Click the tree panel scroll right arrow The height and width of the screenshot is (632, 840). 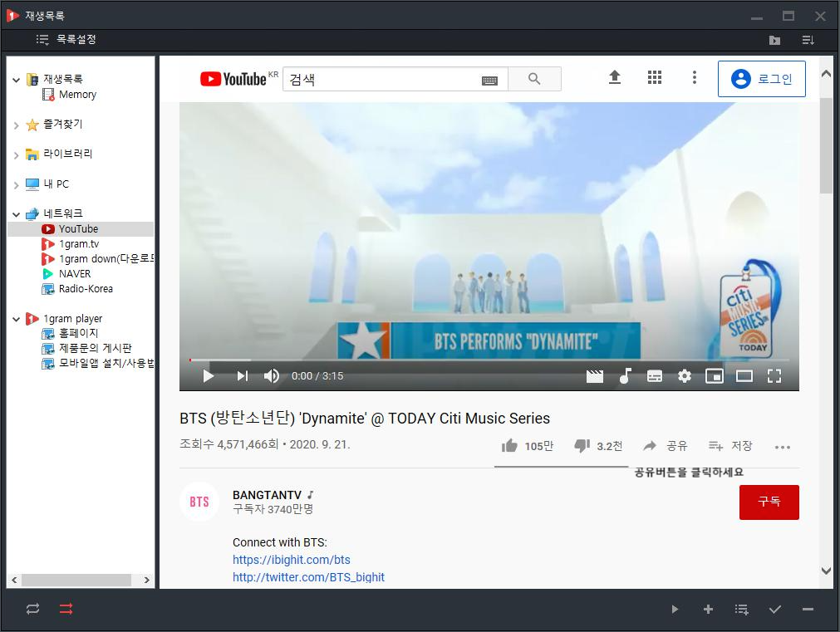[x=147, y=580]
